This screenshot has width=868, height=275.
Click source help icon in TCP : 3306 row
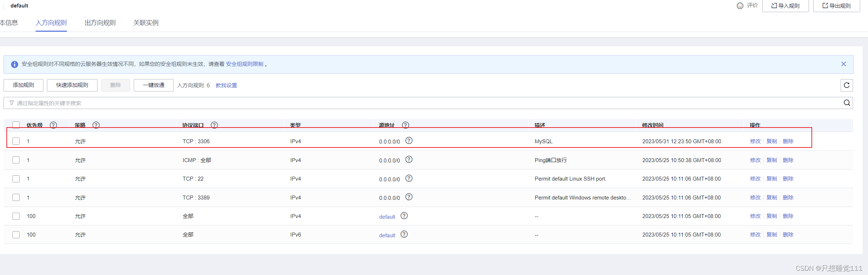(409, 141)
